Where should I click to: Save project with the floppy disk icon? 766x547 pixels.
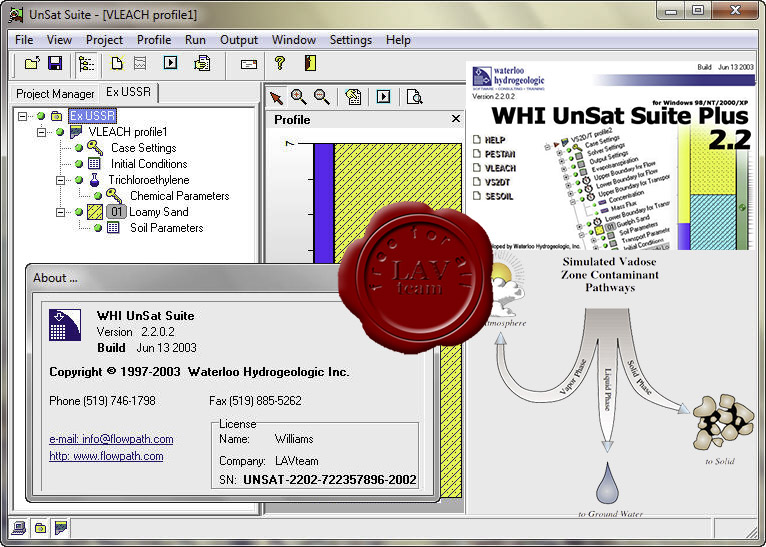[x=55, y=63]
